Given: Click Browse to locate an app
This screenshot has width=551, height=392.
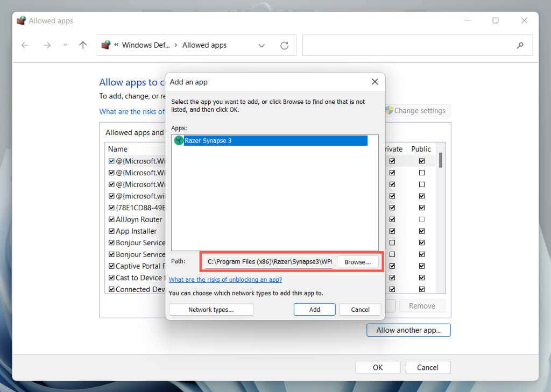Looking at the screenshot, I should pos(358,262).
